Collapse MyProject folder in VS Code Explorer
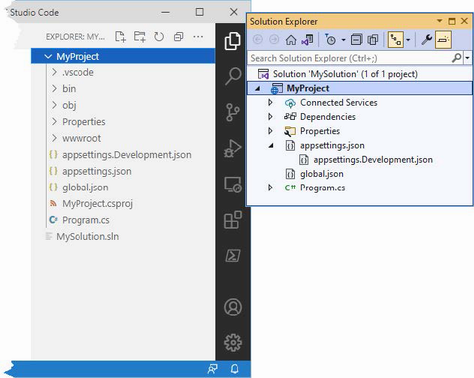The image size is (474, 378). click(x=48, y=56)
